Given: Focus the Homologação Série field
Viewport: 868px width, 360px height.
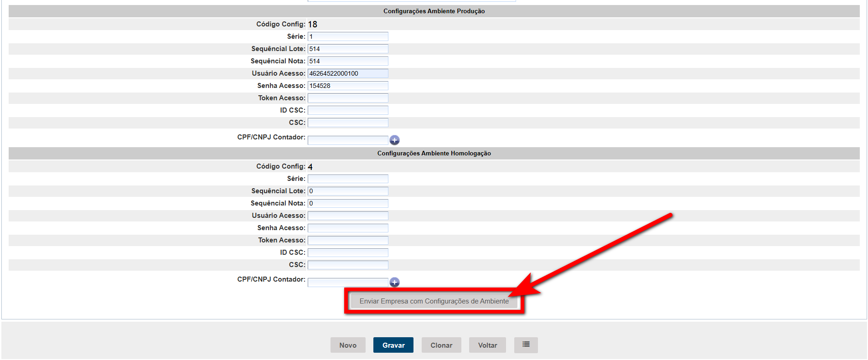Looking at the screenshot, I should [x=348, y=179].
